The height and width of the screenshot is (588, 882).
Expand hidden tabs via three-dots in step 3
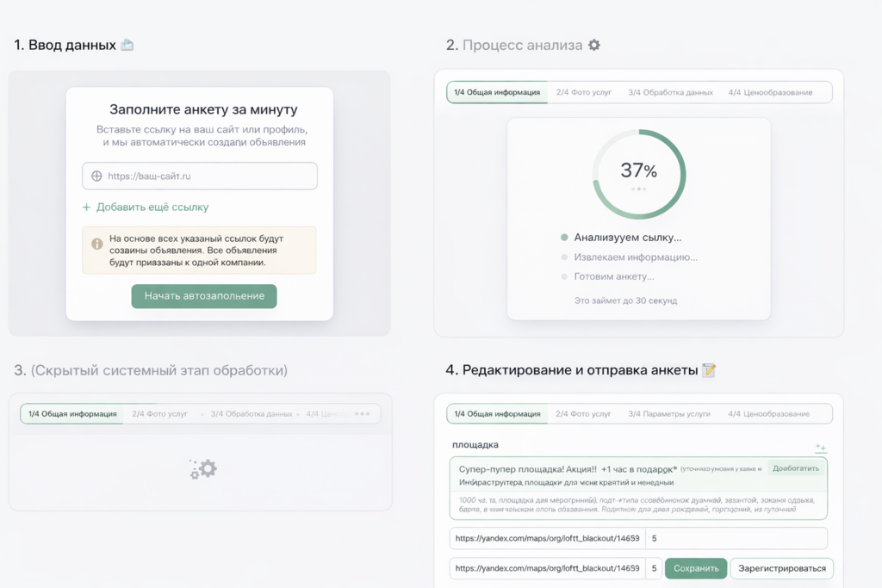[x=362, y=414]
